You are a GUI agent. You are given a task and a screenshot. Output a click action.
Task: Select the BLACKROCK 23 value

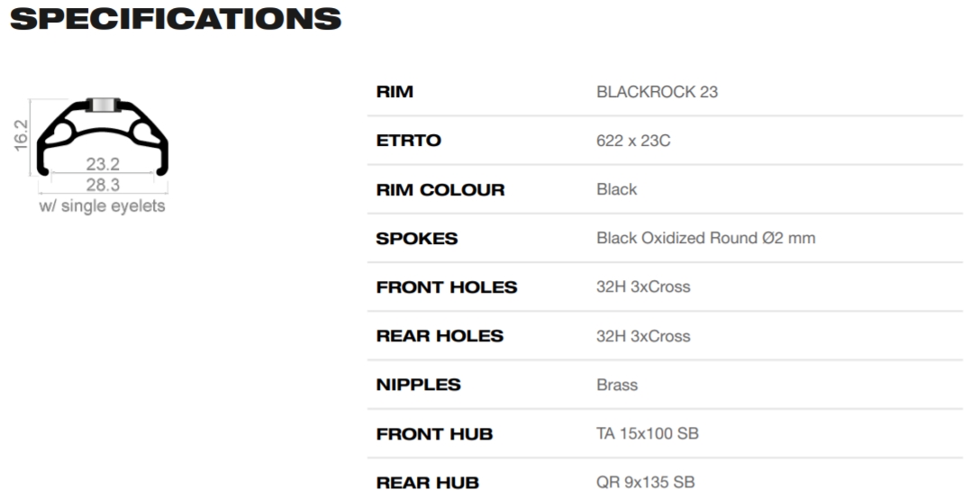point(657,92)
